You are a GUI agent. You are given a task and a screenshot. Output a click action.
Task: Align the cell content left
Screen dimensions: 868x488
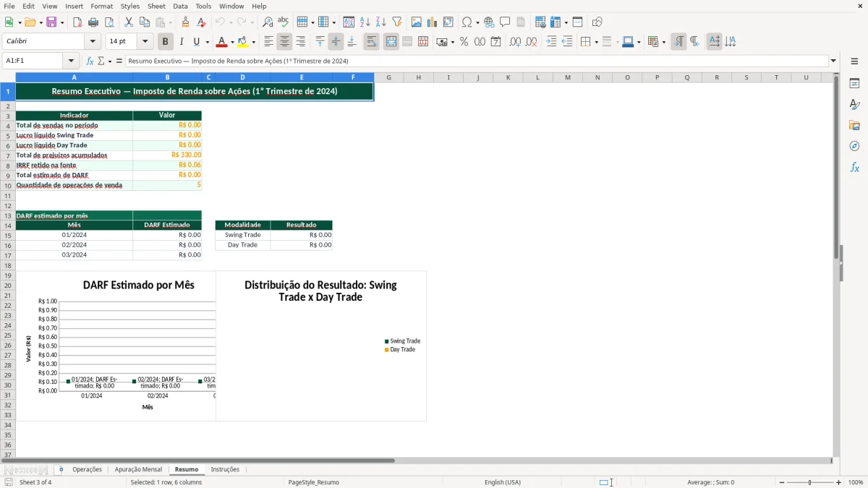point(268,42)
